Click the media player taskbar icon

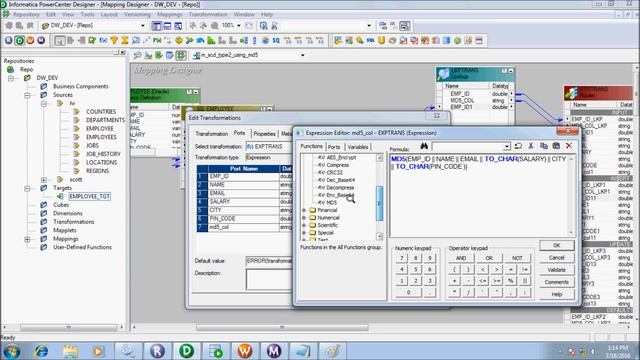[x=98, y=351]
